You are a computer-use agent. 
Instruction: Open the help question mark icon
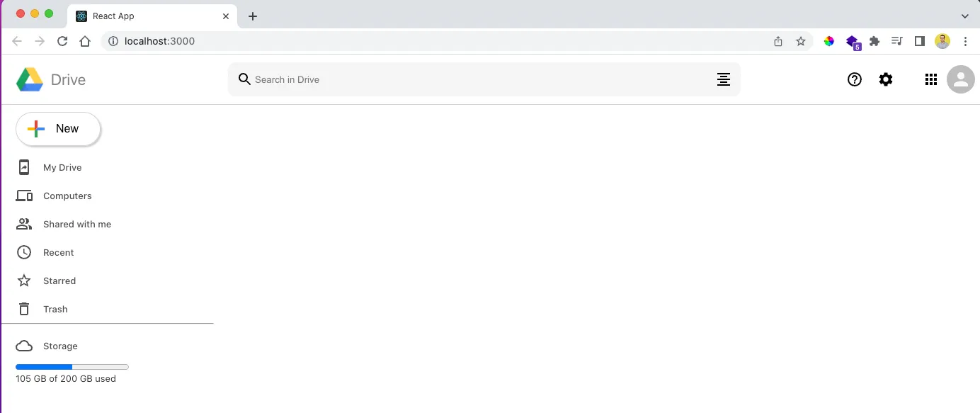pyautogui.click(x=855, y=79)
